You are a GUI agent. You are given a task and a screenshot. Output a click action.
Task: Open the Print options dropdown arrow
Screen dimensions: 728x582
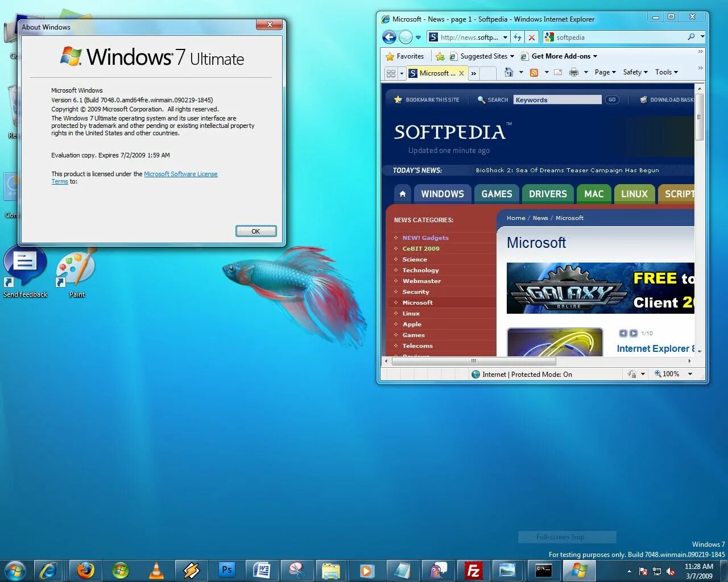(x=586, y=72)
